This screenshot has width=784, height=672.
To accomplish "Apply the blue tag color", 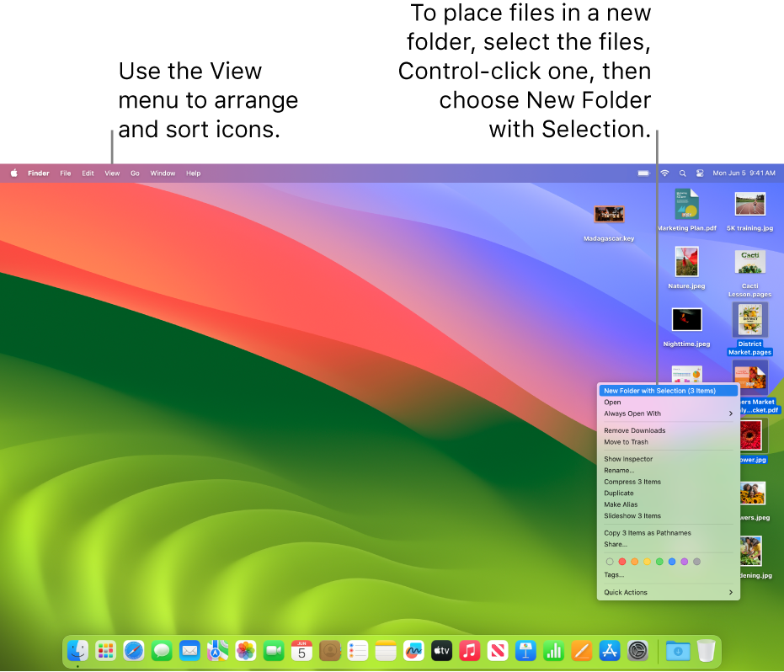I will [672, 562].
